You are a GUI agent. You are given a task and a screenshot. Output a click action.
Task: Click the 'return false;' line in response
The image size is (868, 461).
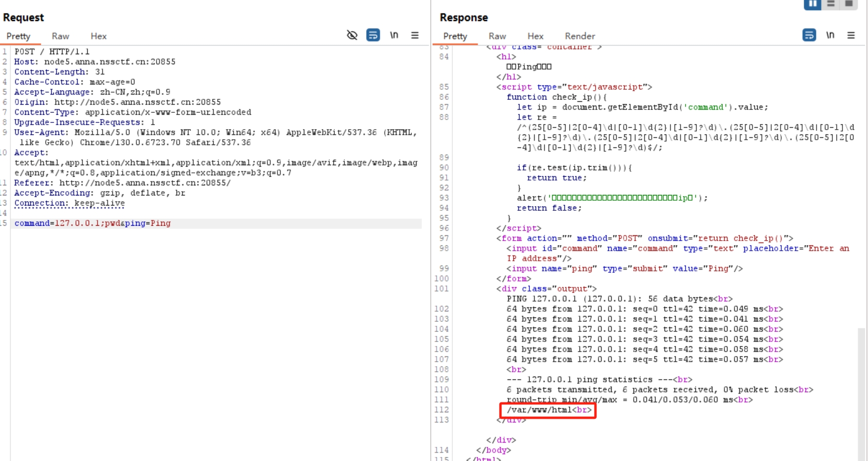coord(549,208)
